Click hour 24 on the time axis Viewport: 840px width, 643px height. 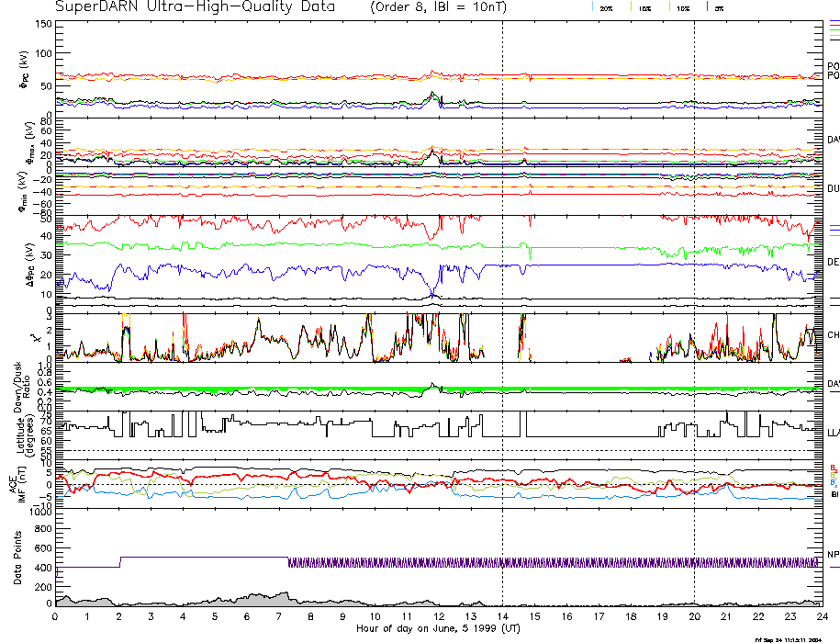coord(822,617)
